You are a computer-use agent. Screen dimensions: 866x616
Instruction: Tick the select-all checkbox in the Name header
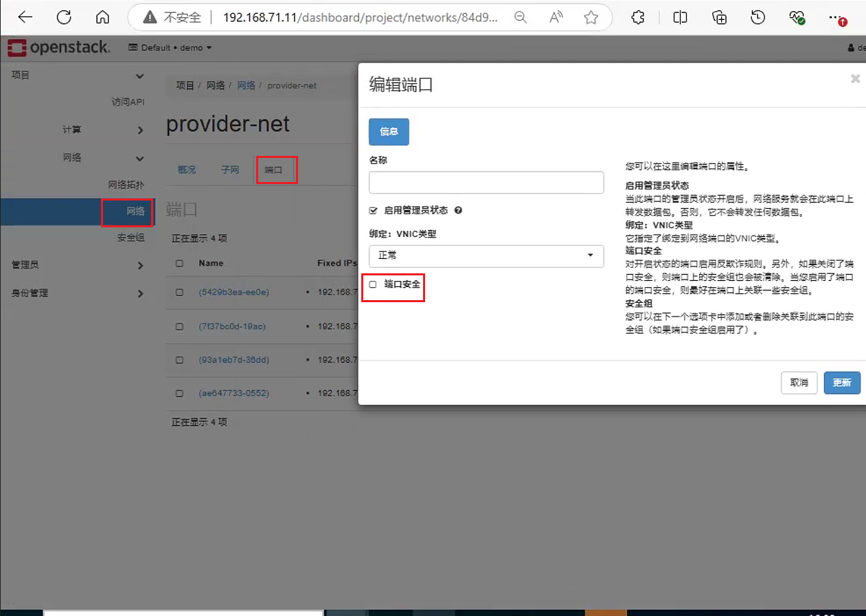[179, 263]
